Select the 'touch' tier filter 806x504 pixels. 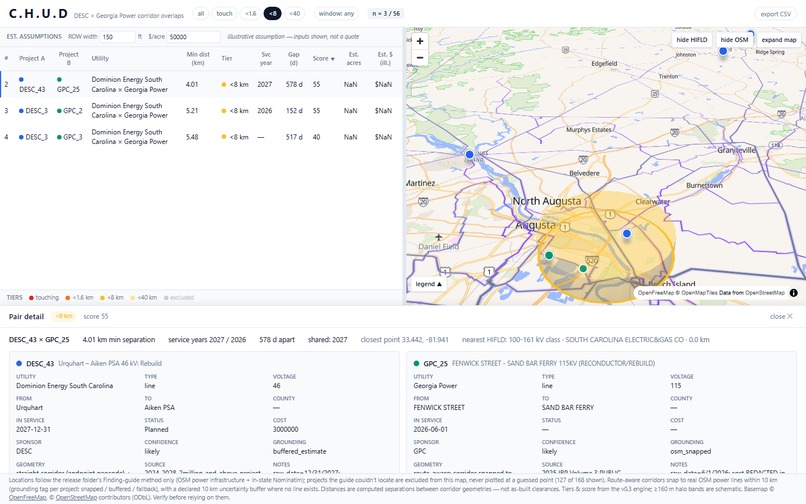(224, 14)
